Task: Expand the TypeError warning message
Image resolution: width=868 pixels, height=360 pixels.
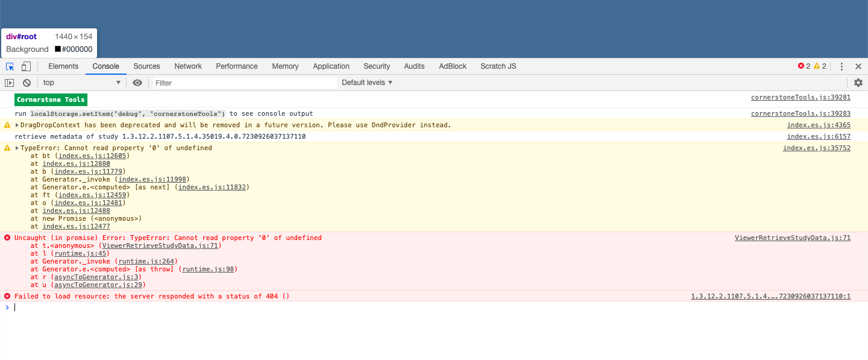Action: [x=17, y=148]
